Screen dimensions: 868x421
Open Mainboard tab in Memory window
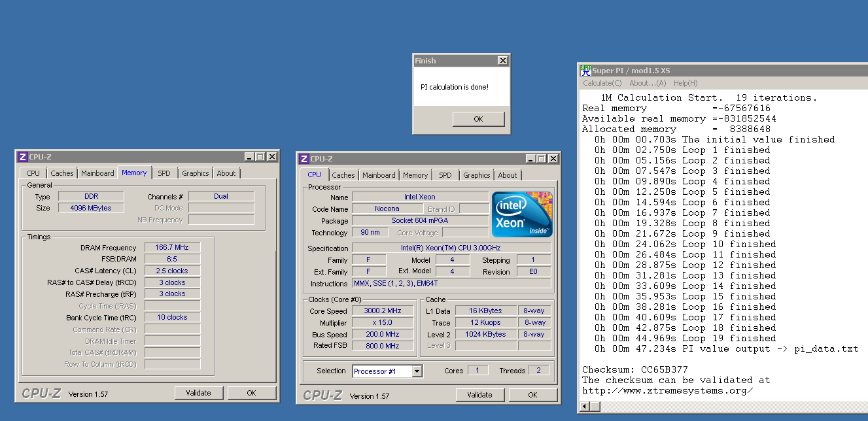tap(97, 173)
